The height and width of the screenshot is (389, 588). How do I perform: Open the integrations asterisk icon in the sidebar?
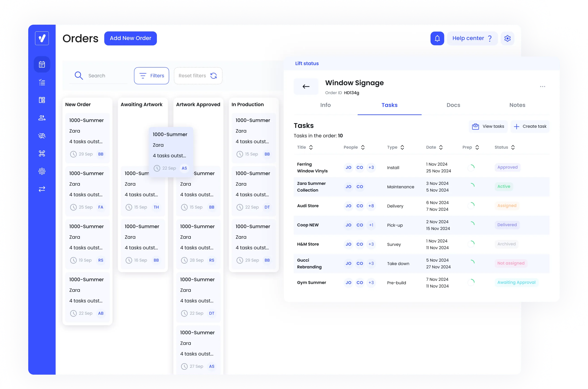[x=42, y=171]
